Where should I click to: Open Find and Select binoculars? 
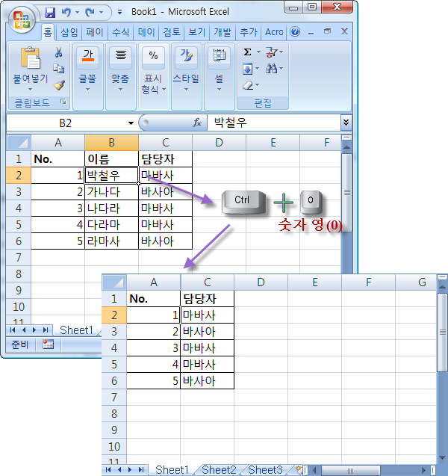(272, 69)
